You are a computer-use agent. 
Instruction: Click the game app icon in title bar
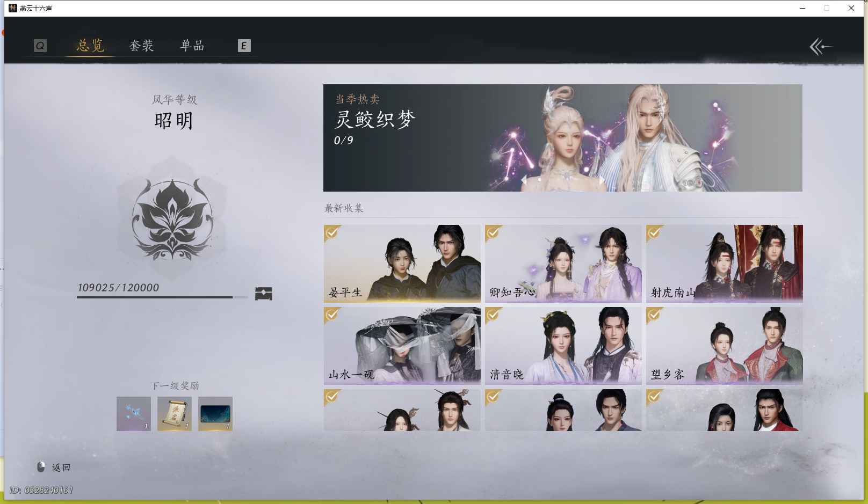pyautogui.click(x=13, y=8)
